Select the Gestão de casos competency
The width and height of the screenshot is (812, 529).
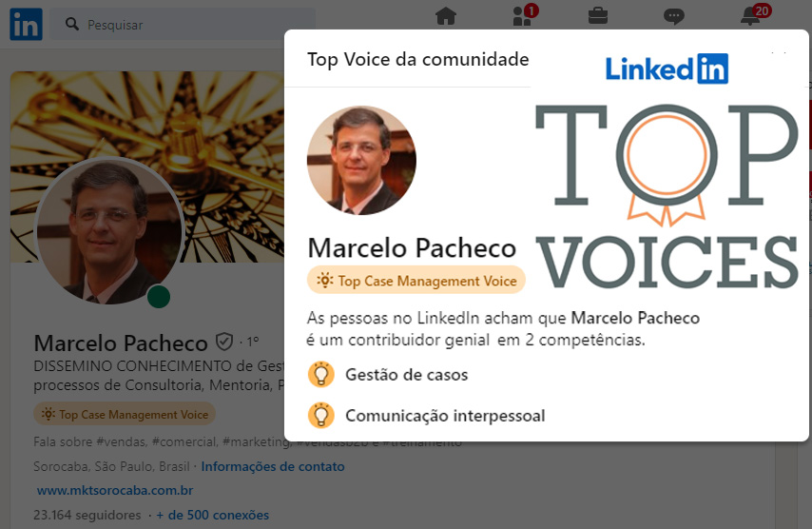[407, 375]
